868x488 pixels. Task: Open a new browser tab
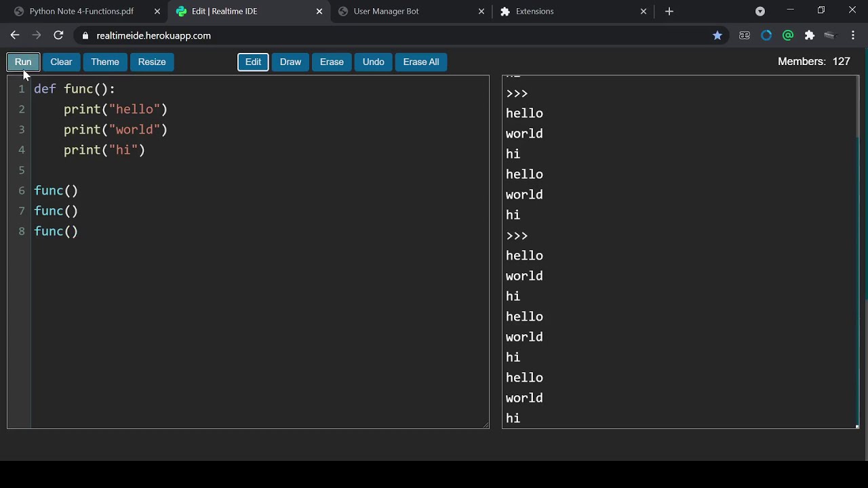coord(669,11)
